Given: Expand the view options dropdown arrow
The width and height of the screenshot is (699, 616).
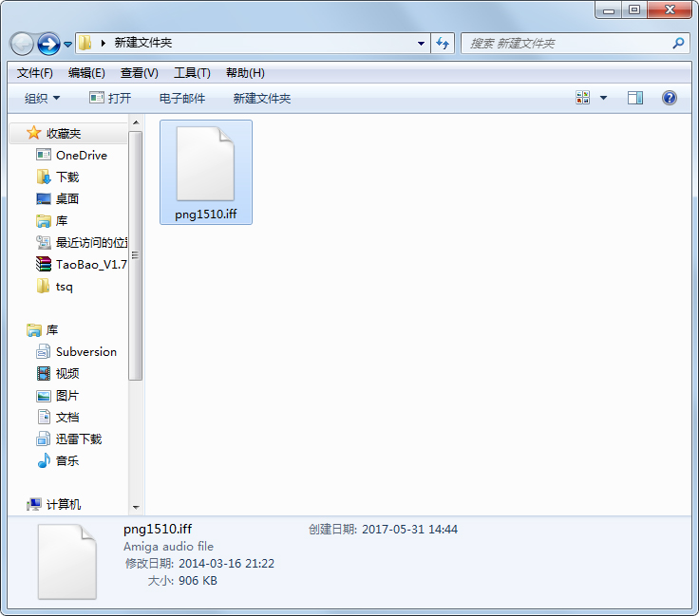Looking at the screenshot, I should [603, 98].
